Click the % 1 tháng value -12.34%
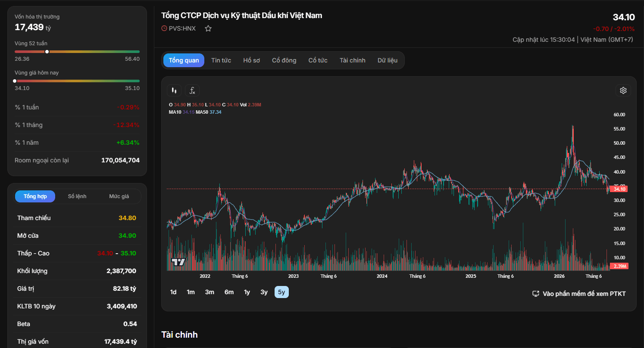 tap(126, 125)
